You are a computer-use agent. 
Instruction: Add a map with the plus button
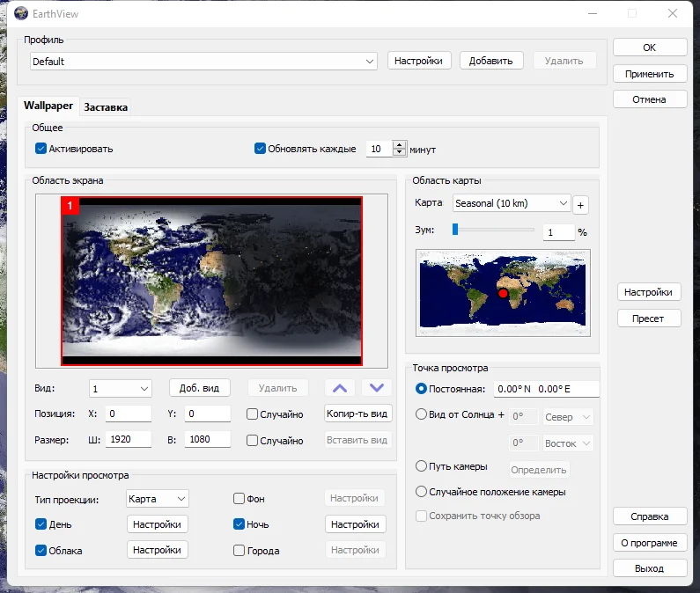(x=580, y=205)
